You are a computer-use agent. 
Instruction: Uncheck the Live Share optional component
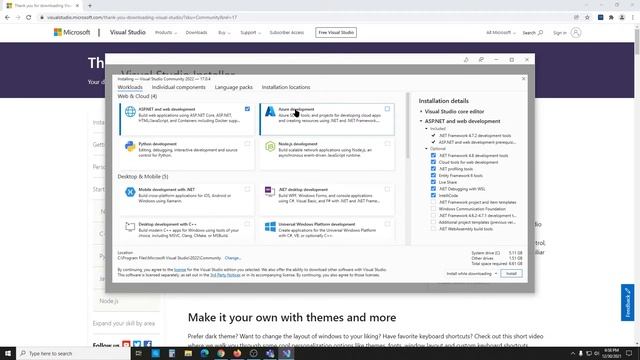433,182
